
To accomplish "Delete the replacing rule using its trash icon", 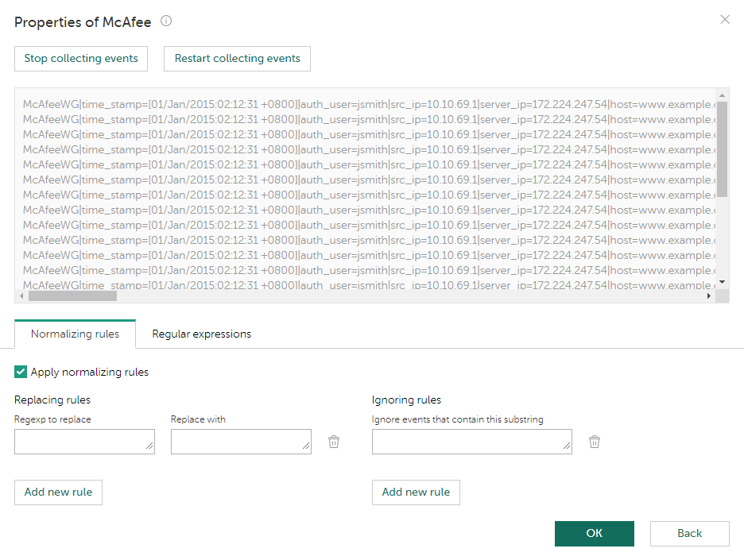I will point(334,441).
